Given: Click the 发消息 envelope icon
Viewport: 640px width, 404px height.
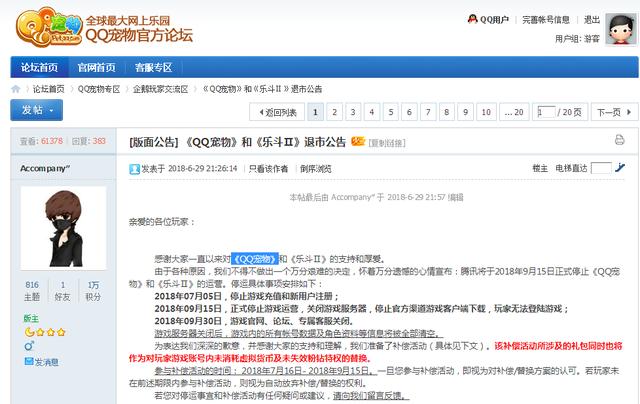Looking at the screenshot, I should pyautogui.click(x=29, y=361).
